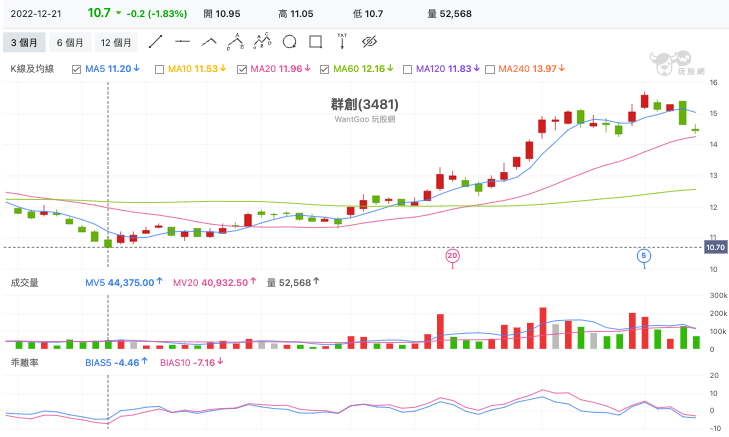This screenshot has width=729, height=437.
Task: Switch chart to 12 個月 range
Action: (116, 42)
